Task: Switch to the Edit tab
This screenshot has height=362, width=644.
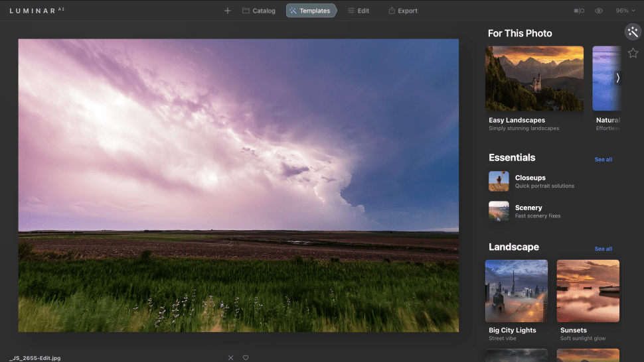Action: [x=359, y=11]
